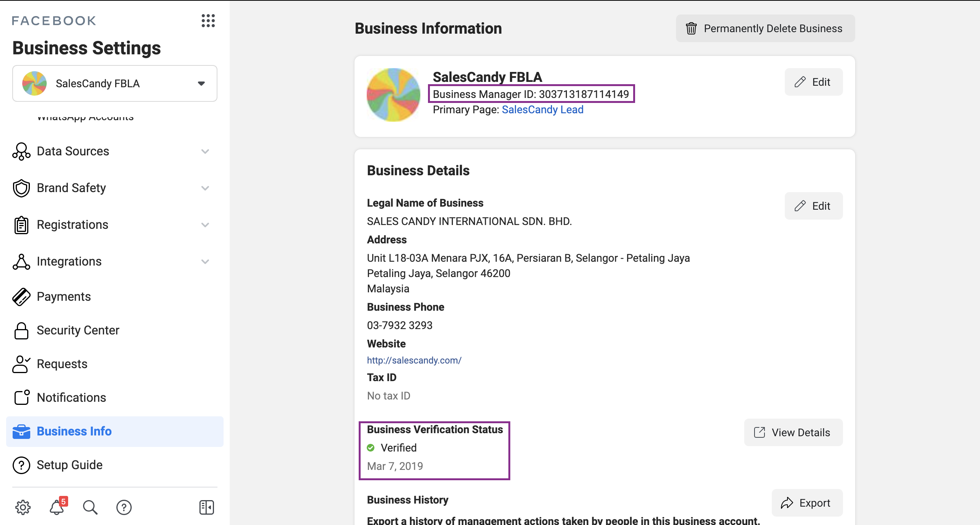Go to Notifications settings
Screen dimensions: 980x525
click(x=71, y=398)
